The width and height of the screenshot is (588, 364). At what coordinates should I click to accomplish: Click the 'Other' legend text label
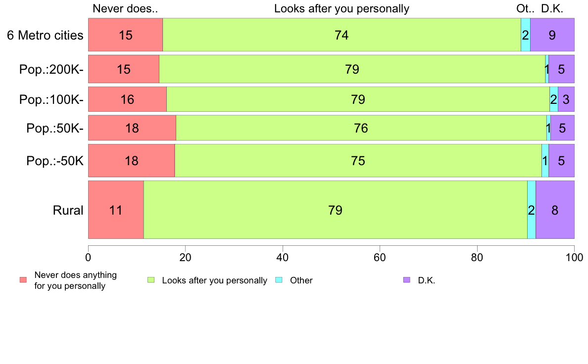point(301,280)
